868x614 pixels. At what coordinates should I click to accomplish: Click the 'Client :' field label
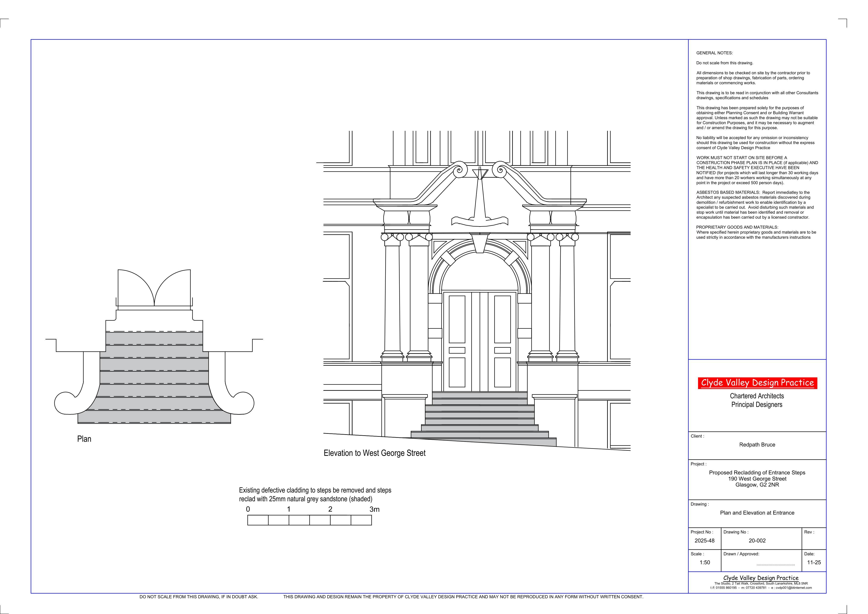click(697, 436)
